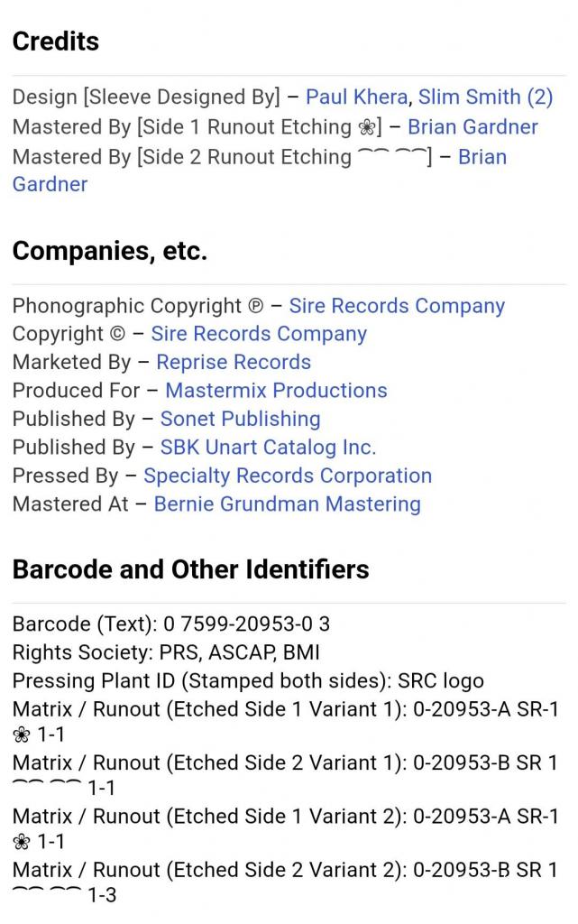
Task: Click the Credits section heading
Action: tap(56, 42)
